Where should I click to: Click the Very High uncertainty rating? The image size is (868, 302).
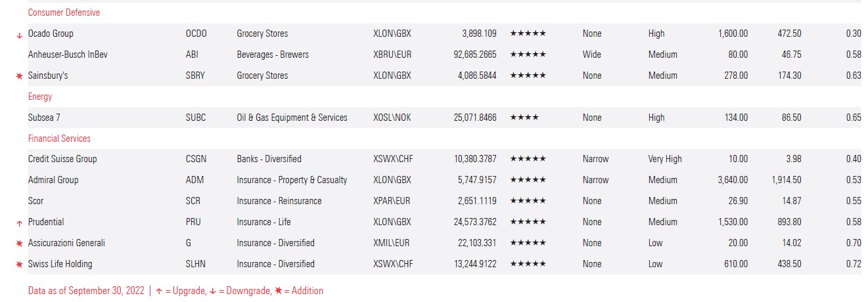(665, 159)
